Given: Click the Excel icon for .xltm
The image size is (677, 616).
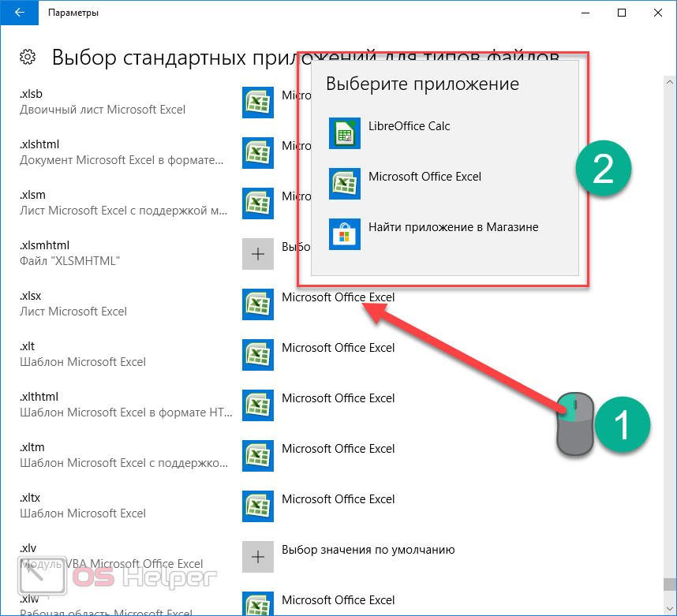Looking at the screenshot, I should tap(258, 456).
